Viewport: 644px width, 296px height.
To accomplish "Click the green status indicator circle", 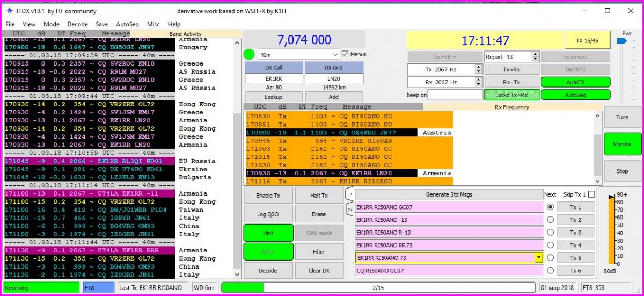I will coord(249,54).
